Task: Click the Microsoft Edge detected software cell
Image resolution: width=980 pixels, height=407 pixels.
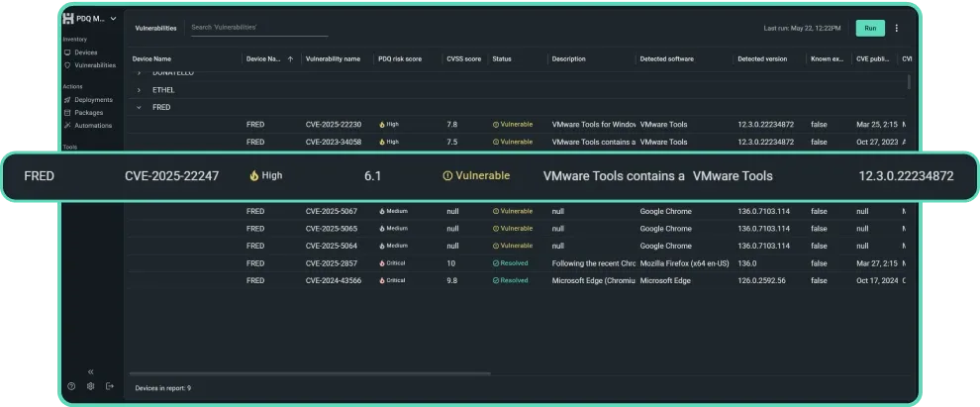Action: (x=665, y=280)
